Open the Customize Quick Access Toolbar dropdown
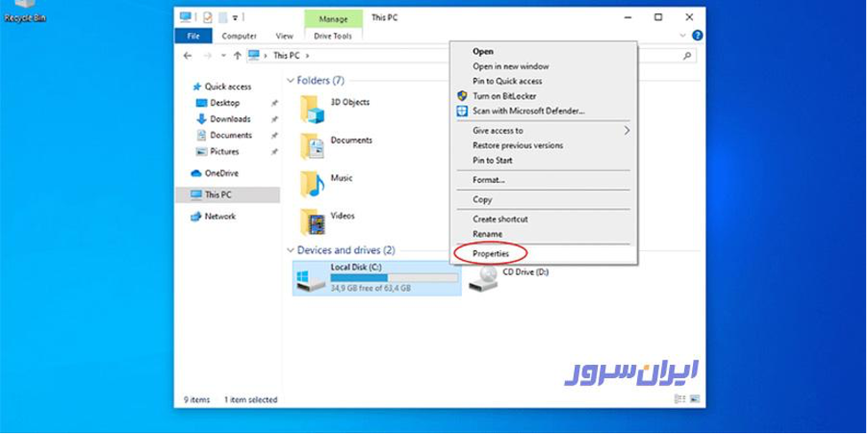Image resolution: width=868 pixels, height=434 pixels. click(235, 18)
